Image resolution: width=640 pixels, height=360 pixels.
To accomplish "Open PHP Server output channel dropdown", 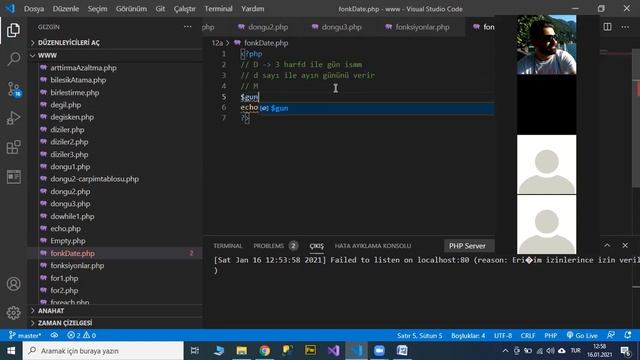I will (x=469, y=246).
